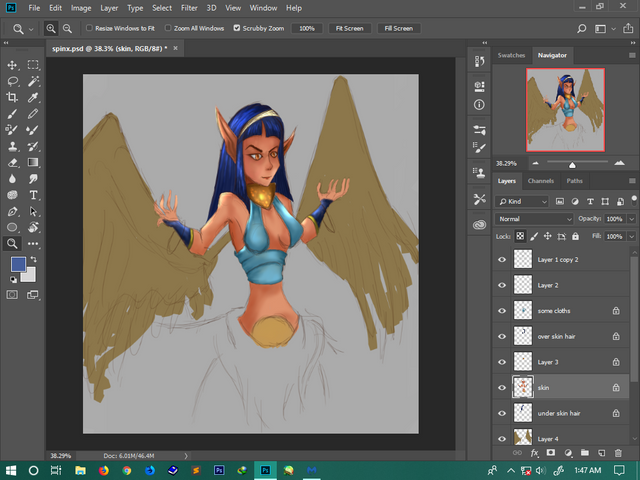Delete layer with trash icon
Screen dimensions: 640x480
pos(618,452)
